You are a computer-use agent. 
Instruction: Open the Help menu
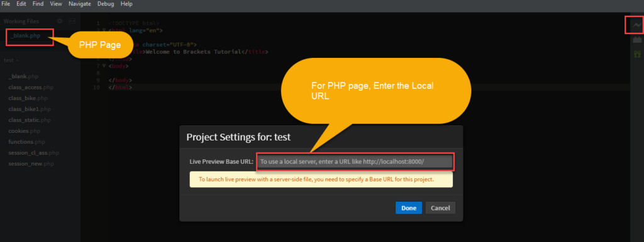126,4
